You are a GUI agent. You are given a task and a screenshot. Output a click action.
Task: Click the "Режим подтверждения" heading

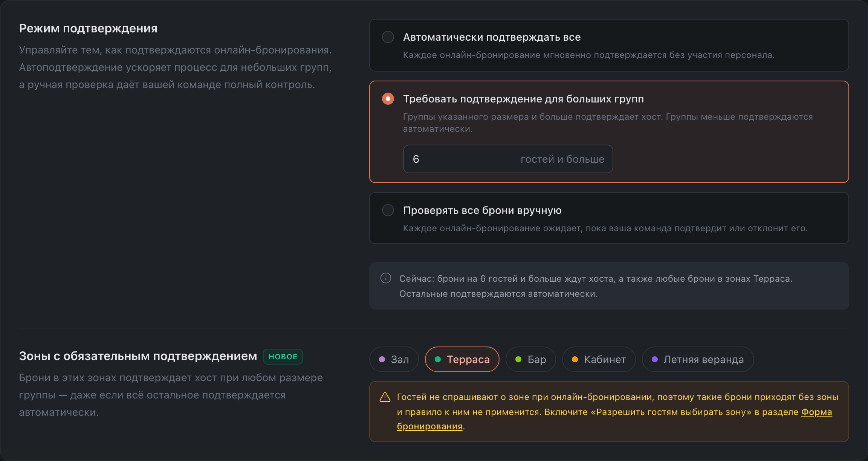(88, 28)
